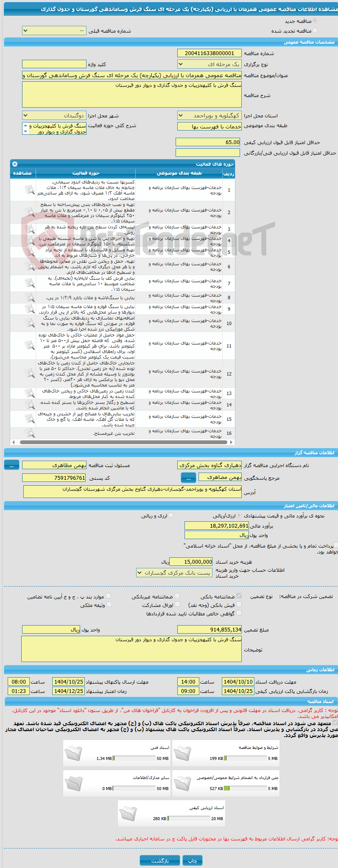Open view icon for activity row 1

click(x=29, y=190)
